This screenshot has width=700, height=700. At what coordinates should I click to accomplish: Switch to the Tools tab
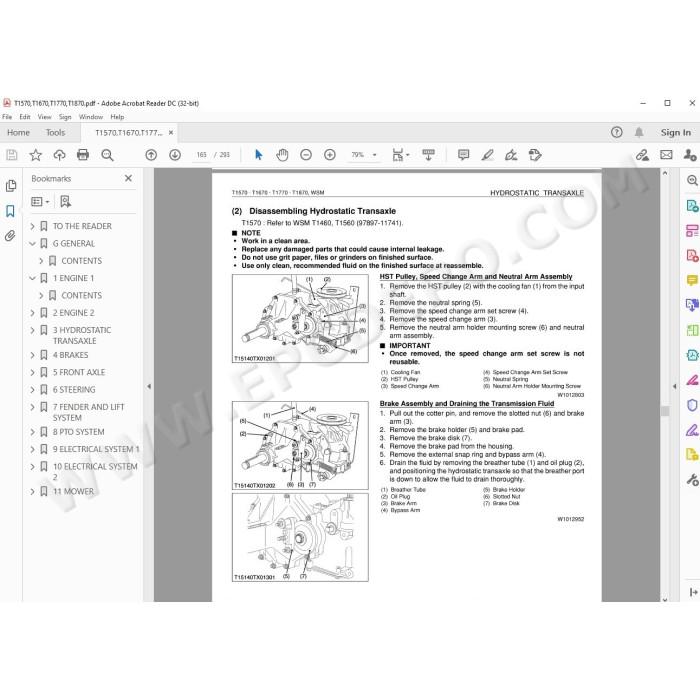tap(55, 133)
